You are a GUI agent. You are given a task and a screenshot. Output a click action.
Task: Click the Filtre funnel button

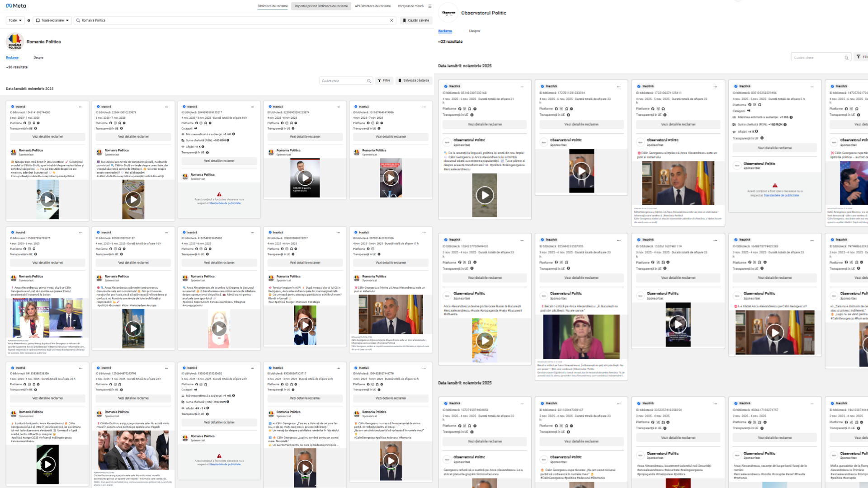coord(384,80)
